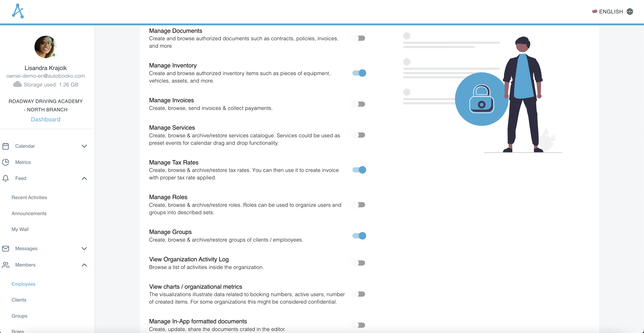Click the Members people icon
644x333 pixels.
6,265
